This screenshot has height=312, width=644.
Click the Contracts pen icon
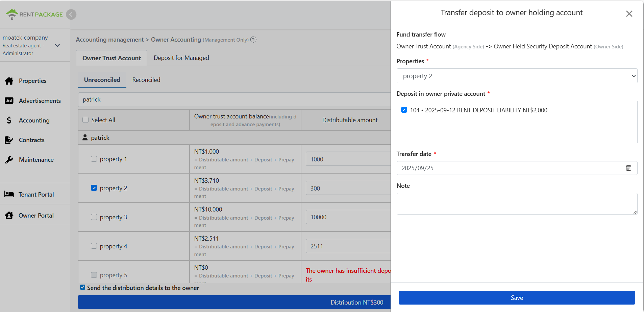[x=9, y=140]
